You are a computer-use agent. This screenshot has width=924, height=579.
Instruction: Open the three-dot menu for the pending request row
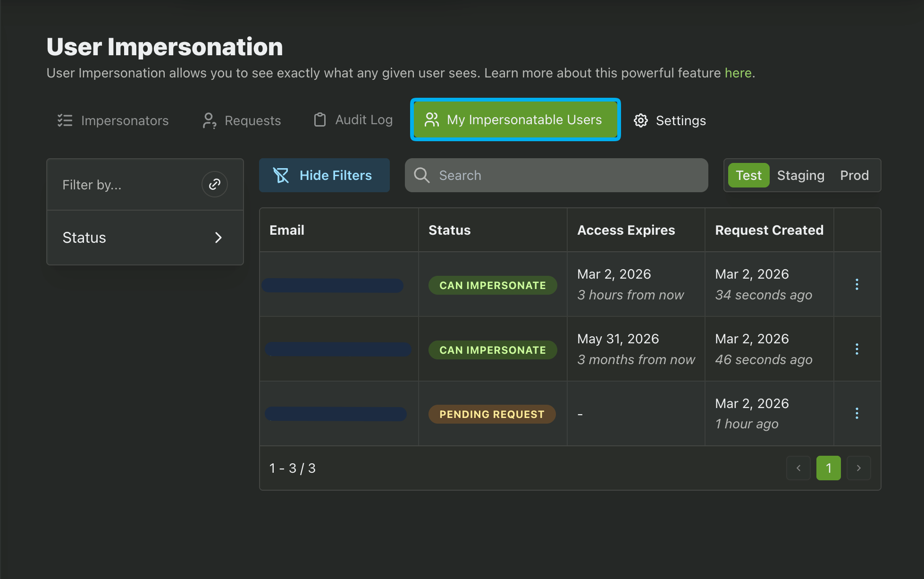pos(857,413)
